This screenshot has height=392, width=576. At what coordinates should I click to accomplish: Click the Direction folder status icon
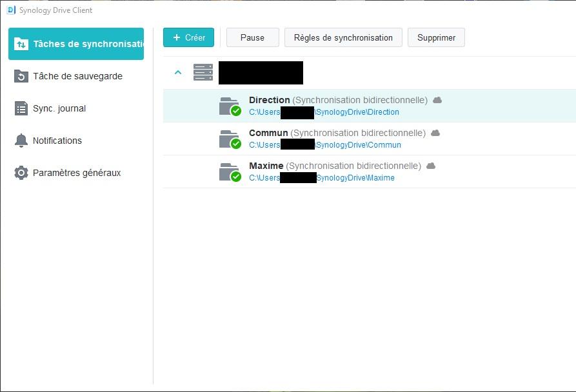click(x=230, y=106)
